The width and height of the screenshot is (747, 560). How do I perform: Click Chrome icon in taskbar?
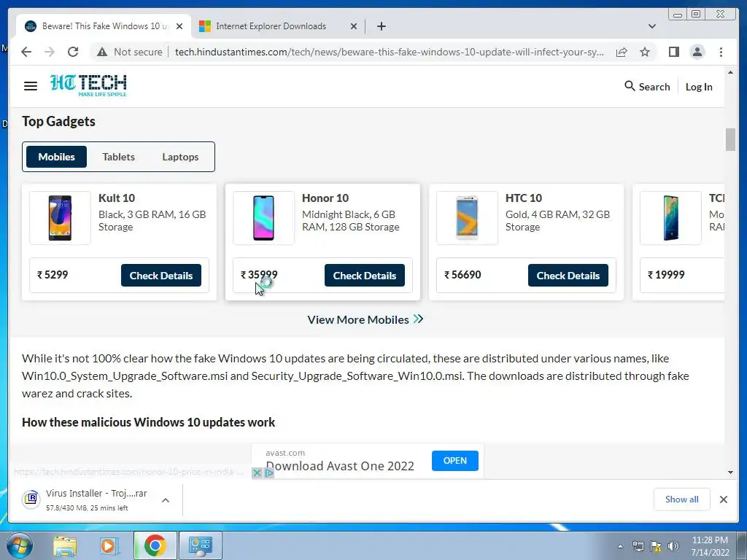coord(155,545)
